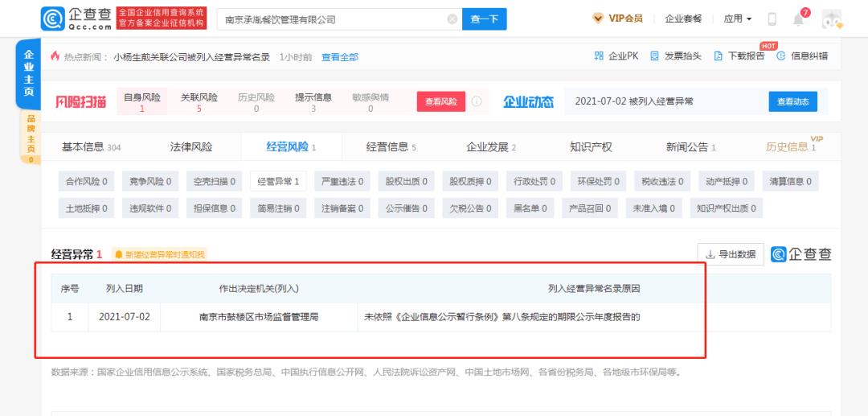Image resolution: width=868 pixels, height=416 pixels.
Task: Open 企业PK comparison
Action: click(x=616, y=56)
